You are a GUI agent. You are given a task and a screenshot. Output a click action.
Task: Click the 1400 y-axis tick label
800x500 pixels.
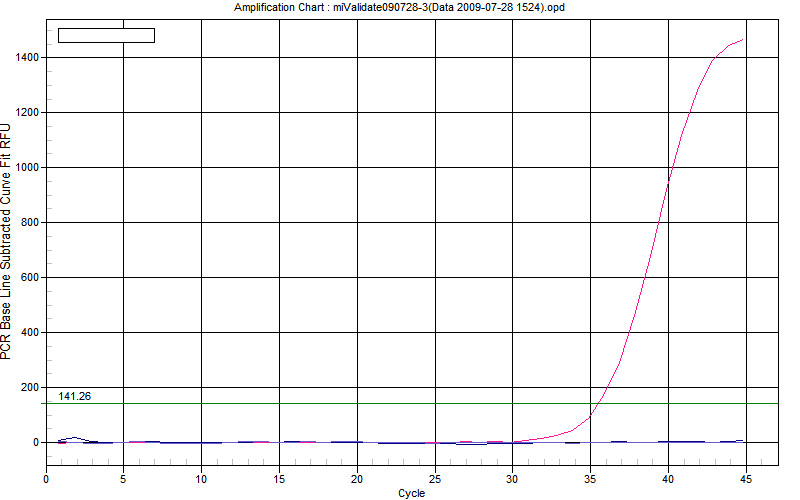[x=27, y=58]
